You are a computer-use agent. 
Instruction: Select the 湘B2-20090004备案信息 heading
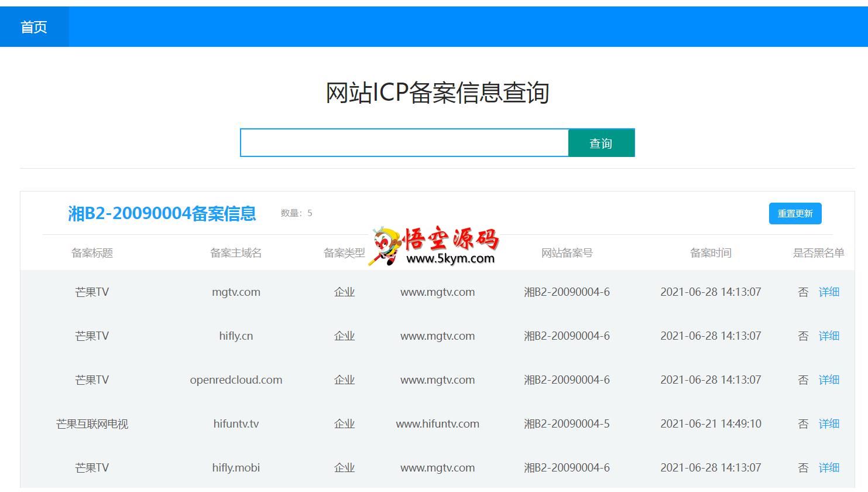pyautogui.click(x=162, y=213)
